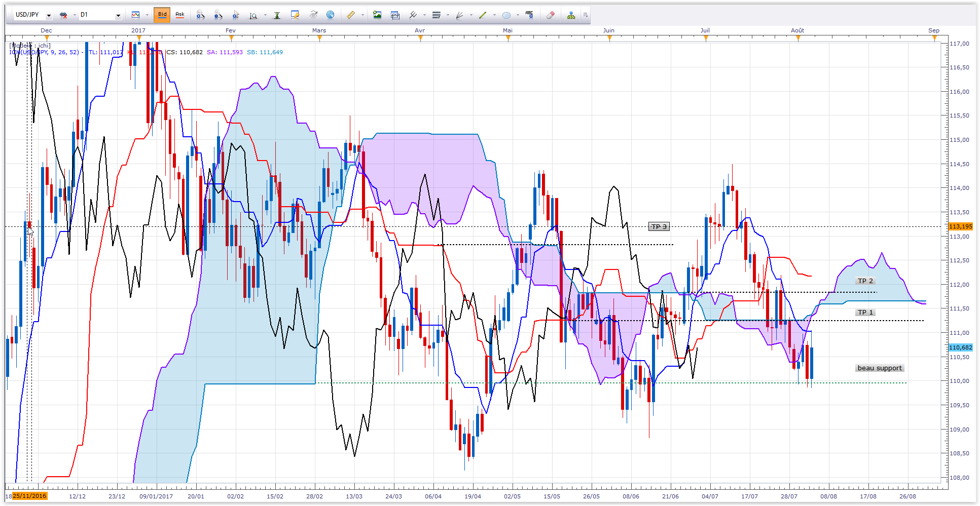Click the SA: 111,593 indicator value
This screenshot has width=980, height=506.
coord(225,52)
